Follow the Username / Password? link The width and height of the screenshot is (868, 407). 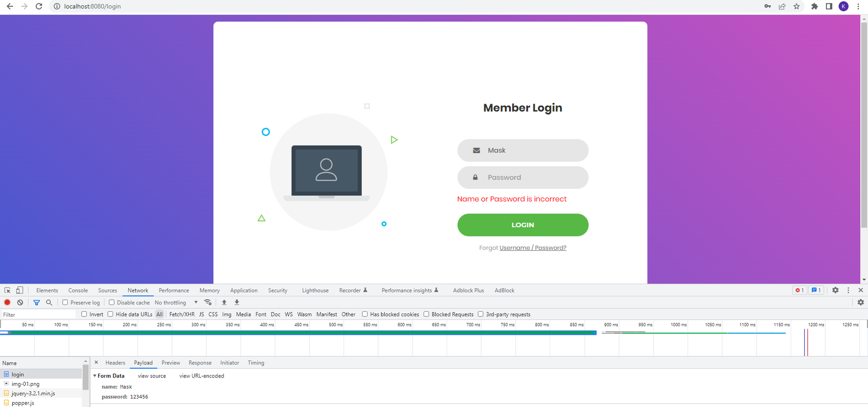coord(533,248)
